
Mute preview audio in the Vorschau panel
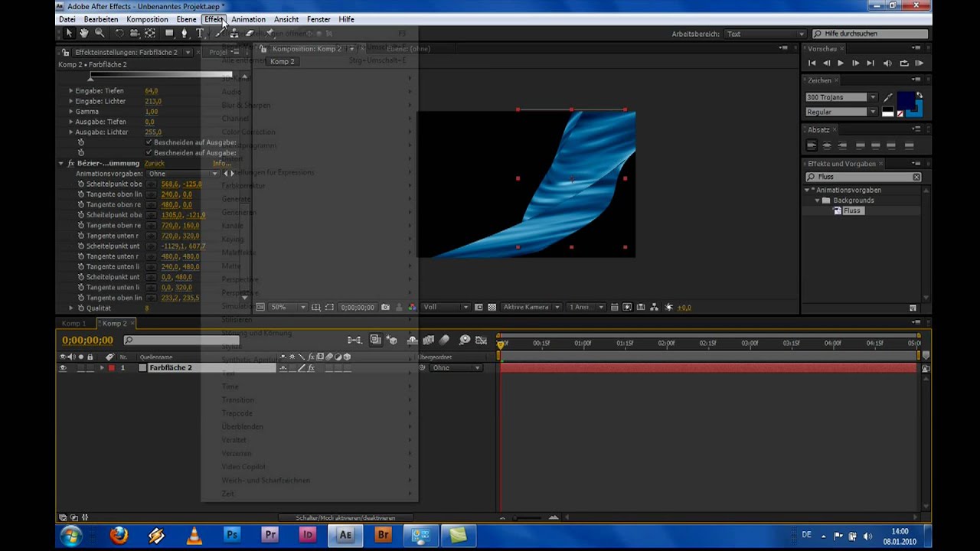pos(887,64)
